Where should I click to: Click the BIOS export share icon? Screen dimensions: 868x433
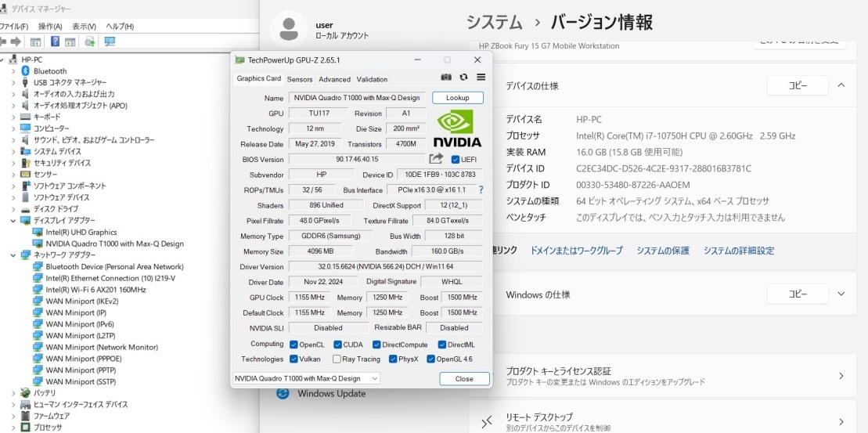click(x=436, y=159)
